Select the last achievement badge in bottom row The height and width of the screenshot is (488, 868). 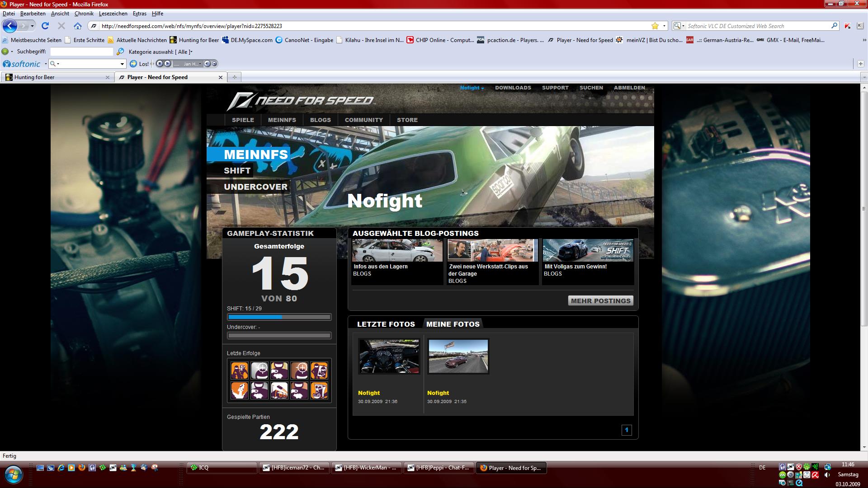tap(319, 390)
